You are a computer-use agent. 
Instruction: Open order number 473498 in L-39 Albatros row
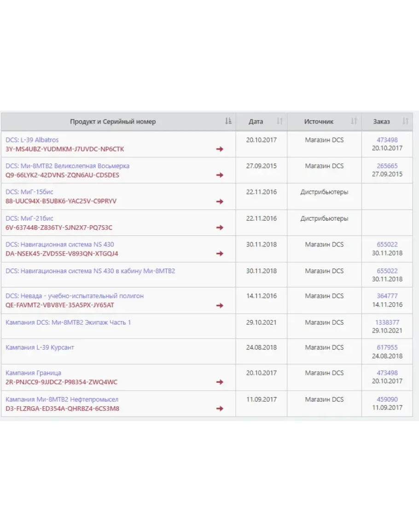(x=387, y=140)
